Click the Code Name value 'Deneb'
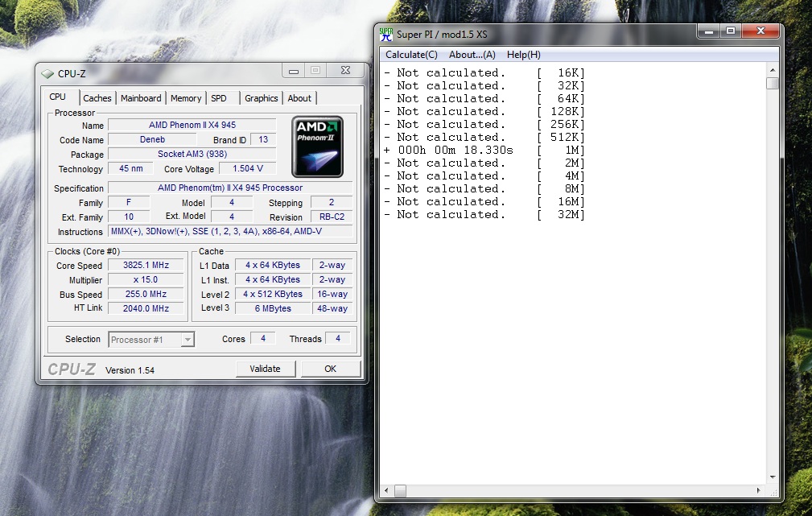Screen dimensions: 812x516 152,139
